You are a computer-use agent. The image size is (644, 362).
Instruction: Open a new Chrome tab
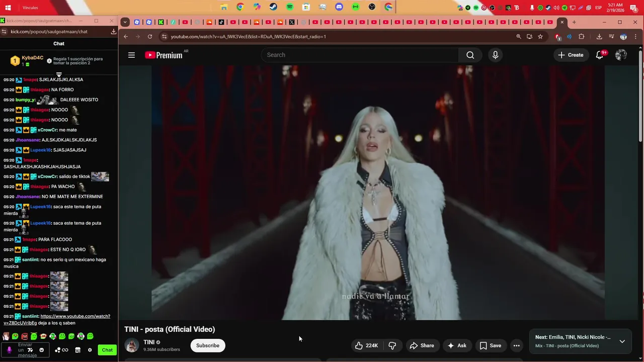tap(574, 22)
